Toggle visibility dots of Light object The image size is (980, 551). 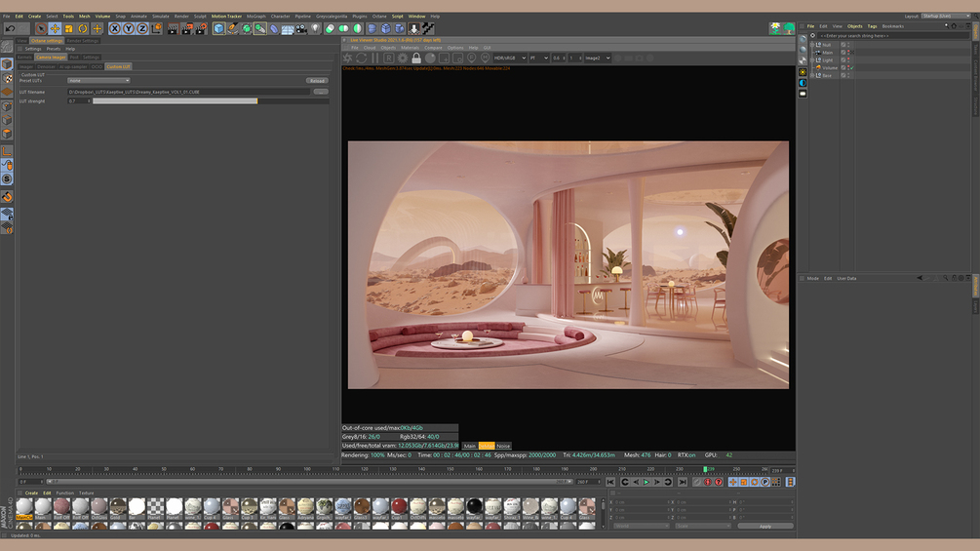click(x=848, y=59)
